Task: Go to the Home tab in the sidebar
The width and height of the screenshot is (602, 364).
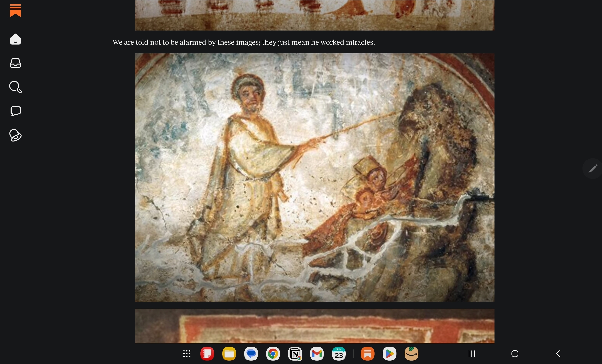Action: coord(15,39)
